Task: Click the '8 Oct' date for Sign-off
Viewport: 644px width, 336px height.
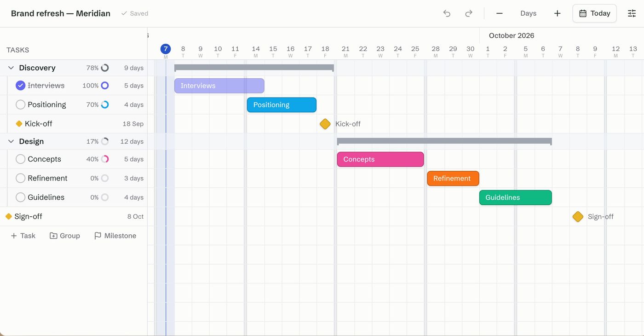Action: 136,216
